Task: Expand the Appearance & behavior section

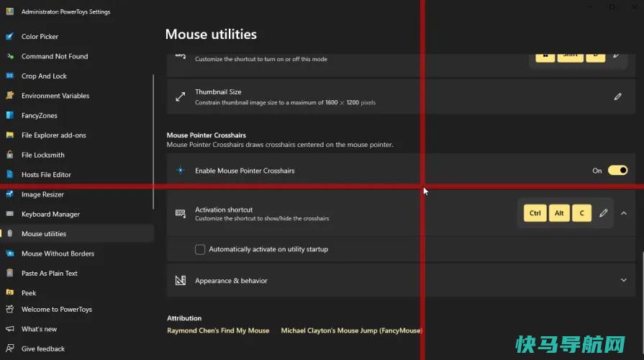Action: pos(624,280)
